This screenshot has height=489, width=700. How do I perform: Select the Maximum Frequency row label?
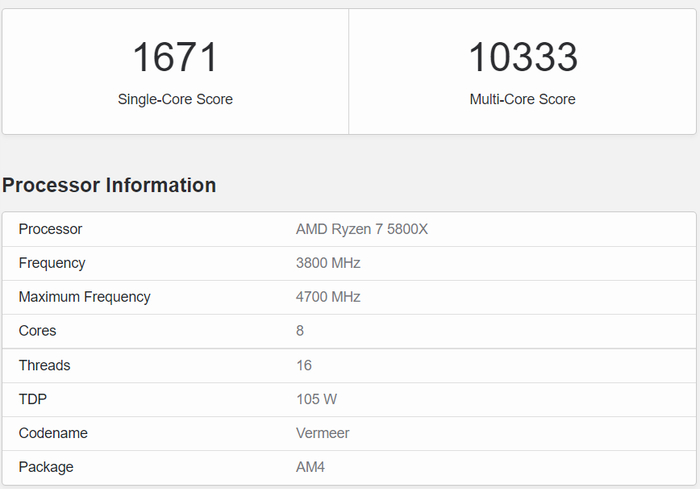[x=84, y=297]
